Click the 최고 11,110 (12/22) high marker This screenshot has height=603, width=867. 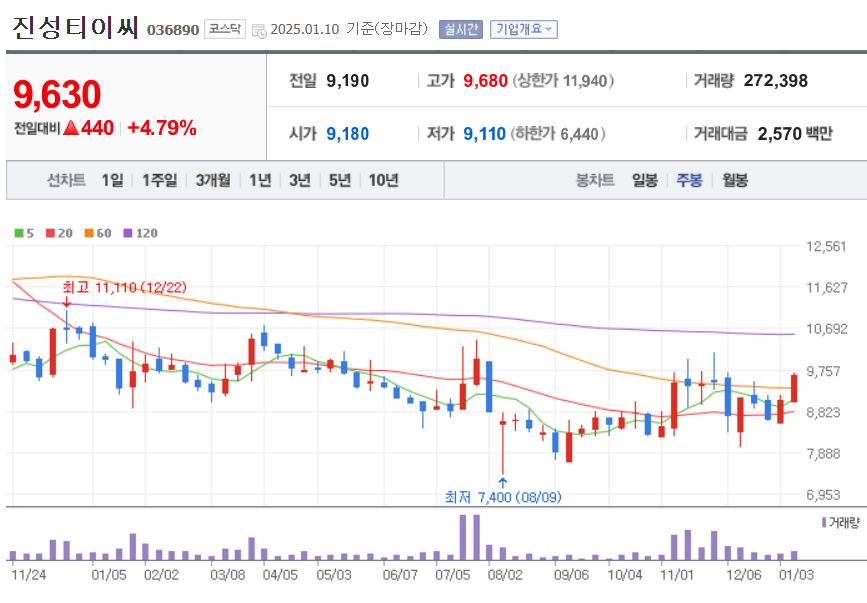coord(124,287)
